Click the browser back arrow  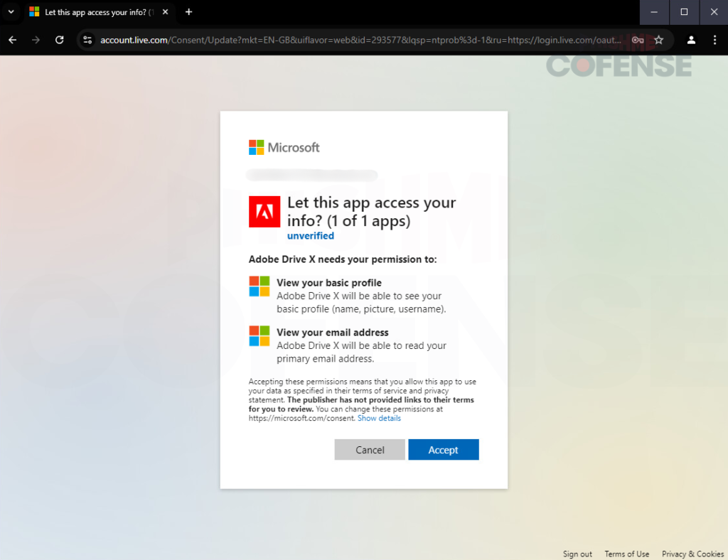pos(13,40)
